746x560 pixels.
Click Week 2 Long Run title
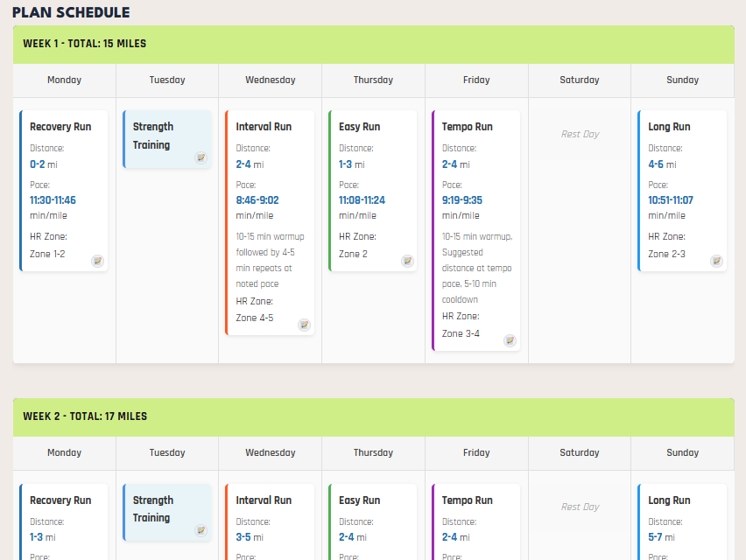(x=669, y=500)
